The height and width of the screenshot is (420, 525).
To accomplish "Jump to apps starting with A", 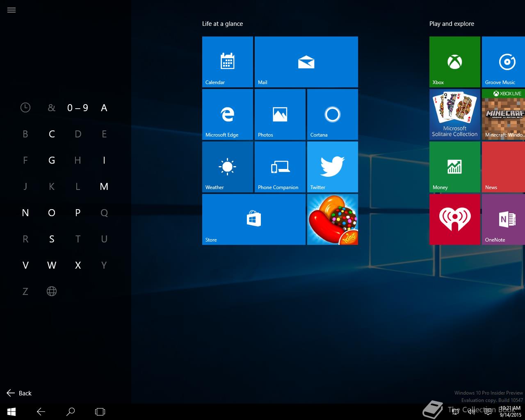I will click(104, 108).
